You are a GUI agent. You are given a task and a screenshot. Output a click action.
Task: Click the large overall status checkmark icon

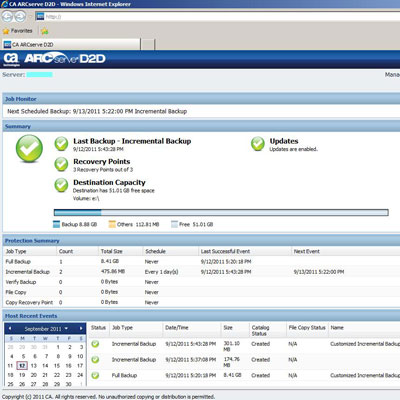pyautogui.click(x=29, y=149)
